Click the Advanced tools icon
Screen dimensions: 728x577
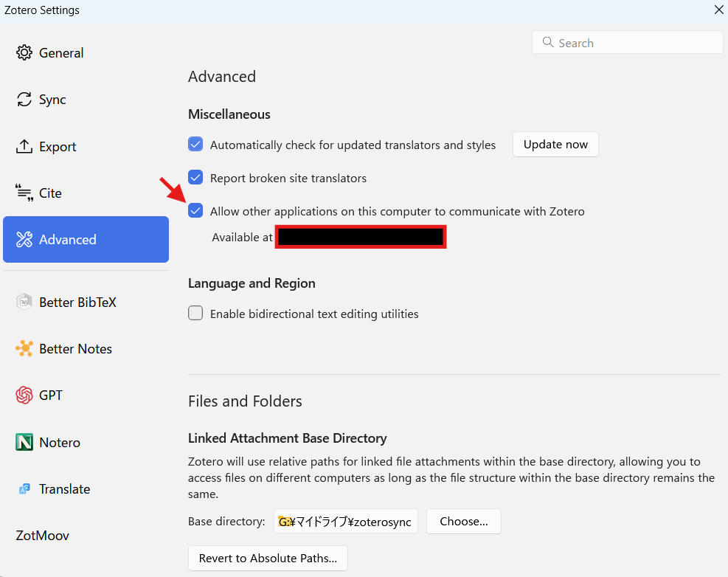[24, 239]
